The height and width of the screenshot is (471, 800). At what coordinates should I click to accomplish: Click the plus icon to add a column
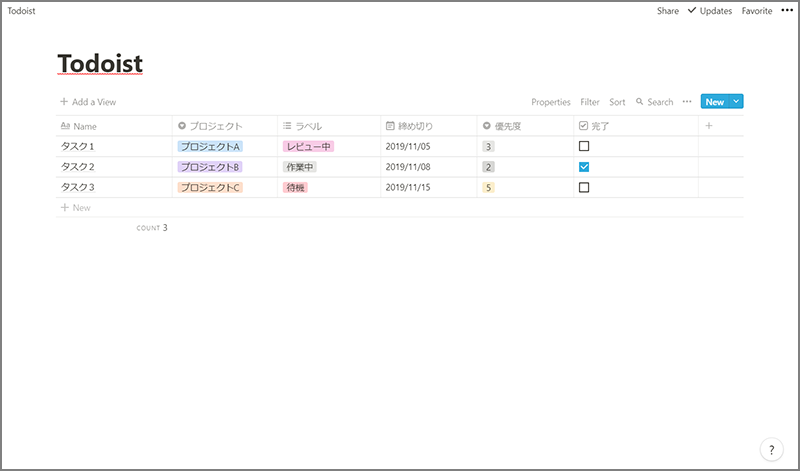(x=709, y=126)
